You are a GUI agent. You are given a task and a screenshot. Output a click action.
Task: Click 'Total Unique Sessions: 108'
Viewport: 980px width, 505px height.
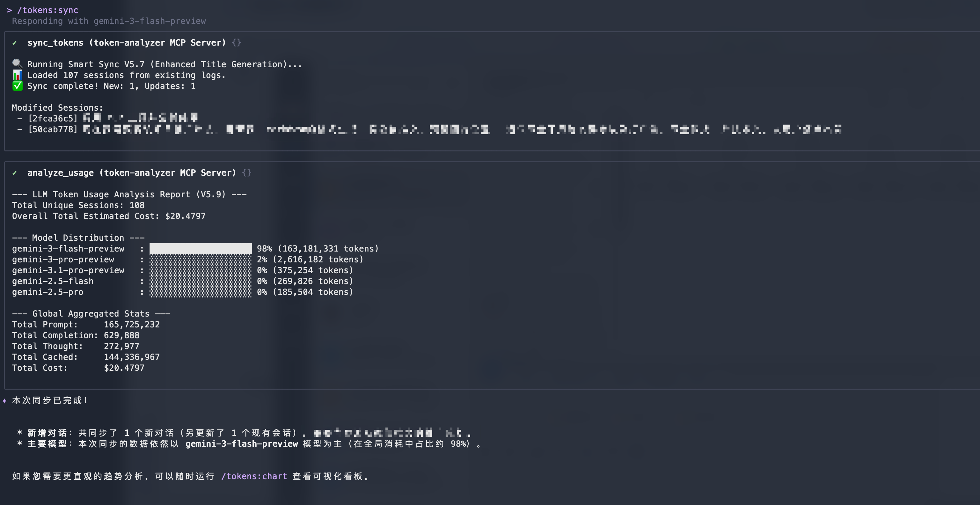pos(78,206)
